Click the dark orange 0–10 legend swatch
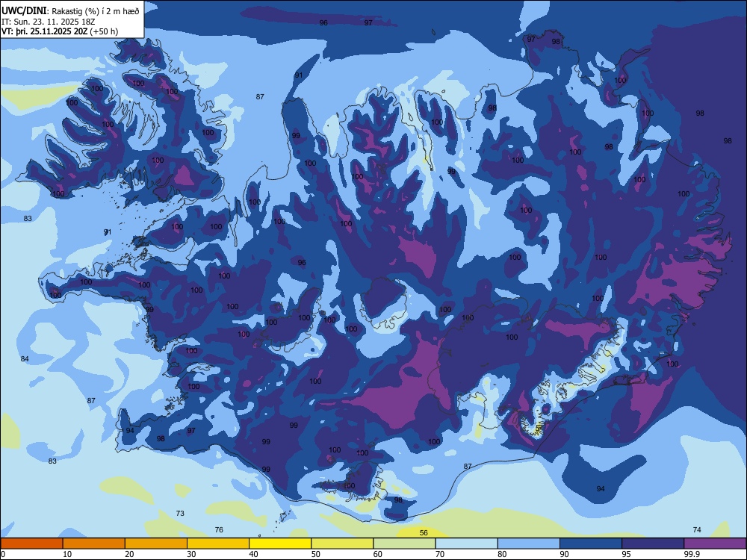Screen dimensions: 747x560 (x=31, y=544)
